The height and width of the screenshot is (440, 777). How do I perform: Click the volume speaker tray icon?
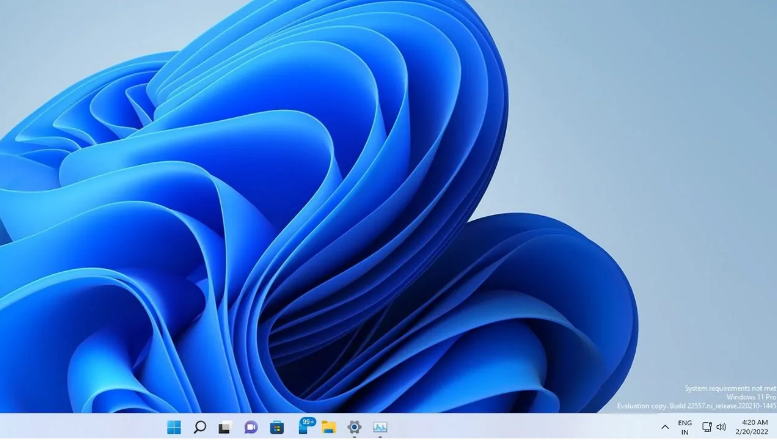[721, 427]
